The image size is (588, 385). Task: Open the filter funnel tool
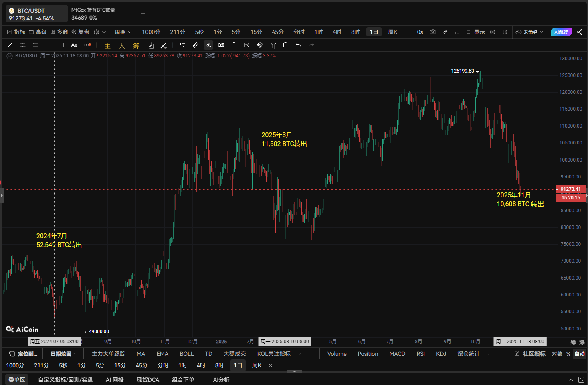(x=273, y=45)
